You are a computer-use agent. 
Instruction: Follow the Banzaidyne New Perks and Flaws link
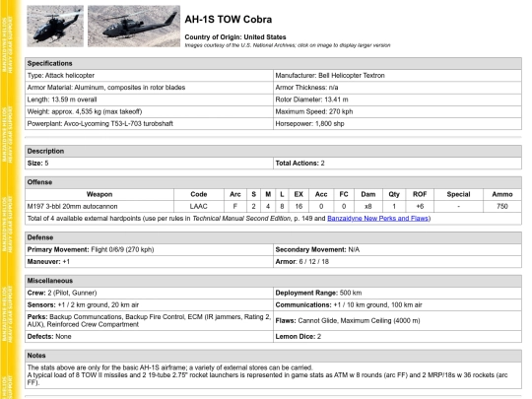coord(378,219)
